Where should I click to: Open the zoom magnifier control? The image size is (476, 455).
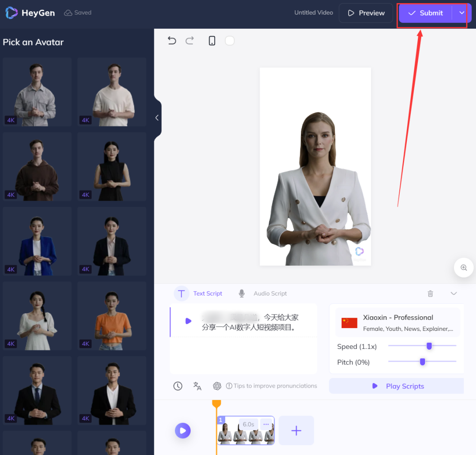click(x=464, y=267)
